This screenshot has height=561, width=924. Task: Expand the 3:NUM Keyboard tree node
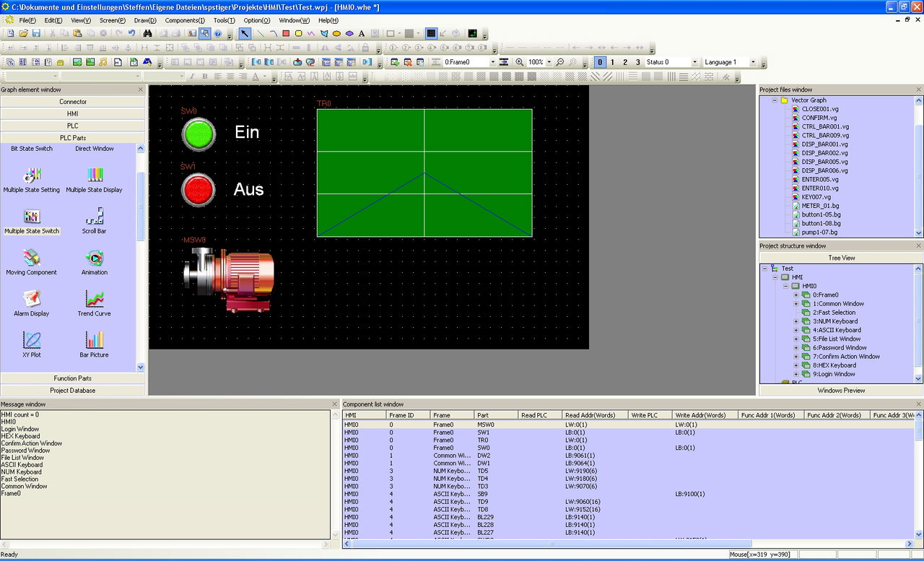[796, 321]
